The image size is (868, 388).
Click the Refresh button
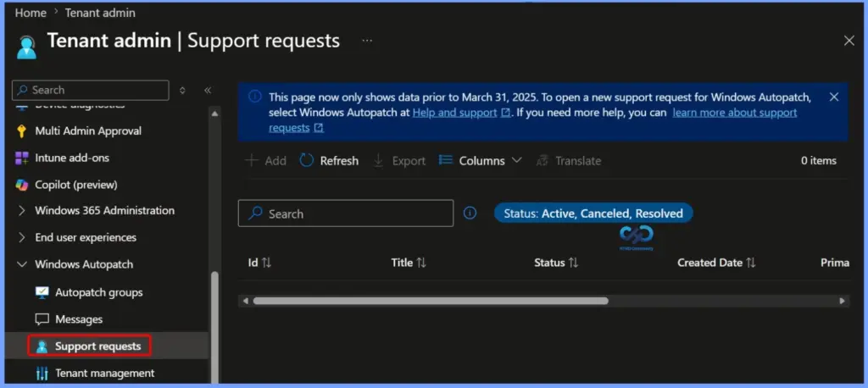pyautogui.click(x=329, y=160)
